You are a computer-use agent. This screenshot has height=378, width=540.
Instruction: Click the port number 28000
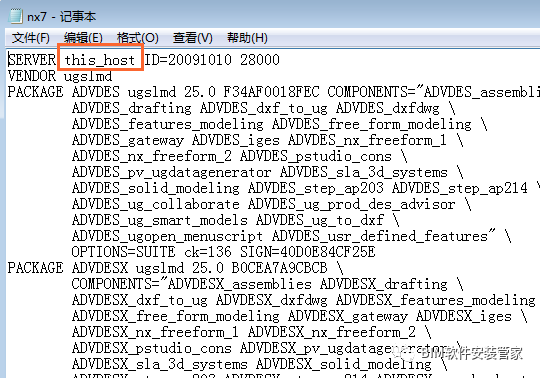coord(260,60)
